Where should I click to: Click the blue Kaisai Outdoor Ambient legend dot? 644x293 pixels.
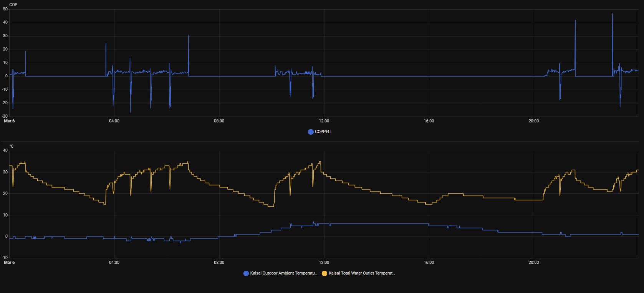(x=246, y=273)
